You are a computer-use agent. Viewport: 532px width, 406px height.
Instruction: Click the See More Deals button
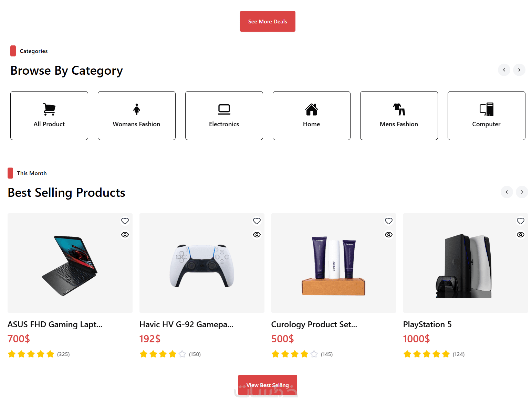pos(268,21)
